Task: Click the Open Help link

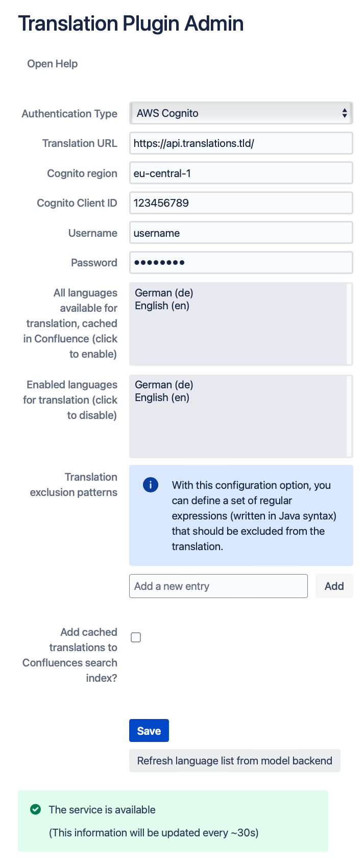Action: (x=53, y=64)
